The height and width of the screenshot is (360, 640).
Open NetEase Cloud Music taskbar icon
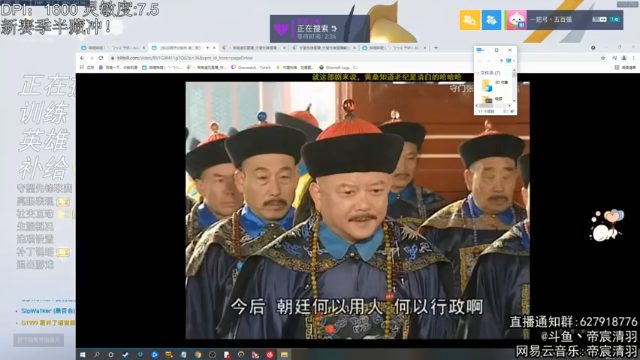269,355
